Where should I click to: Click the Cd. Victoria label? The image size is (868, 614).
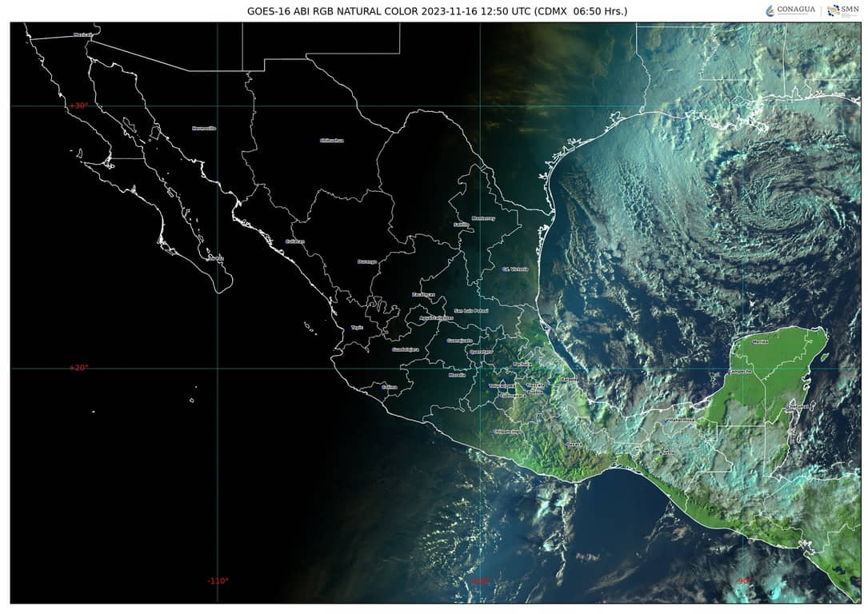514,269
